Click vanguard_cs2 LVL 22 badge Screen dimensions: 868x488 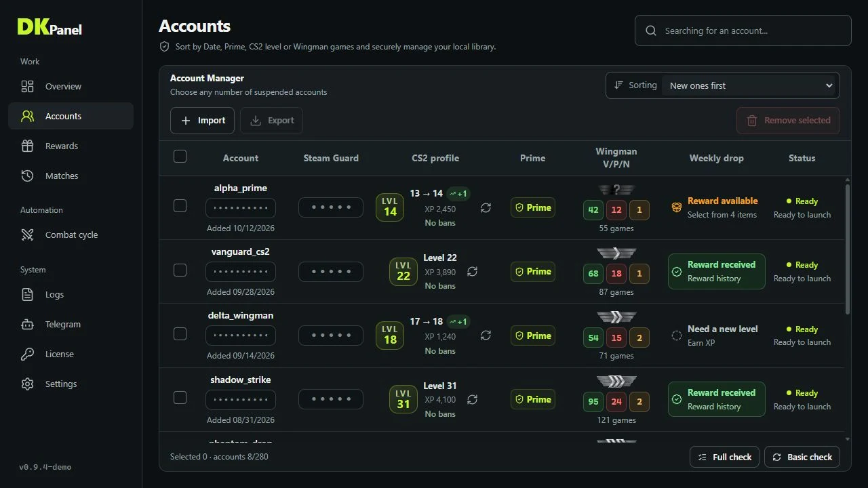tap(403, 271)
